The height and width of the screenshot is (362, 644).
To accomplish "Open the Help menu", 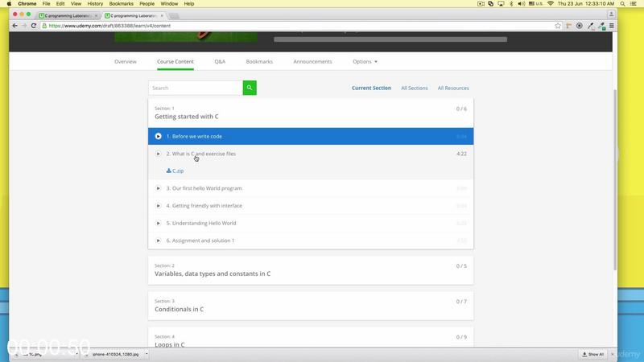I will click(x=189, y=4).
